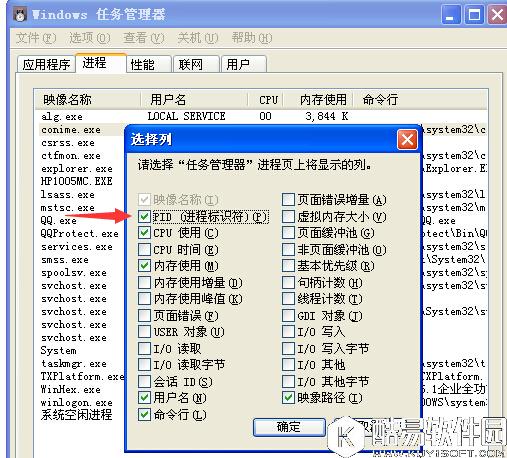507x458 pixels.
Task: Switch to the 性能 tab
Action: tap(149, 64)
